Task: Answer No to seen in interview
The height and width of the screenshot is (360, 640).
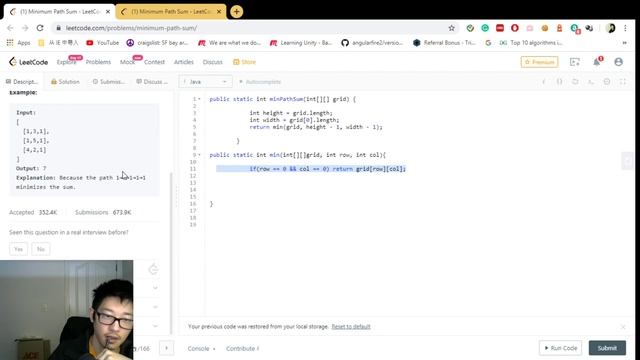Action: tap(41, 249)
